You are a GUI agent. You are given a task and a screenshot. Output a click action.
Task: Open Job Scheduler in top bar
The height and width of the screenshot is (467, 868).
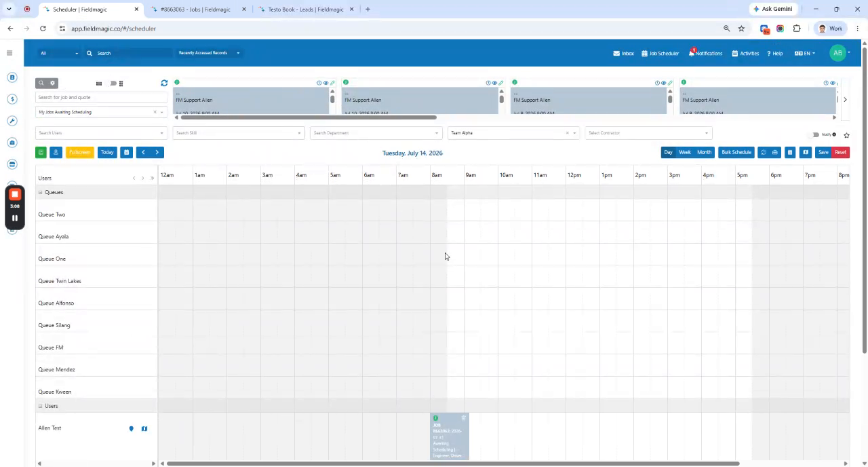[x=660, y=53]
